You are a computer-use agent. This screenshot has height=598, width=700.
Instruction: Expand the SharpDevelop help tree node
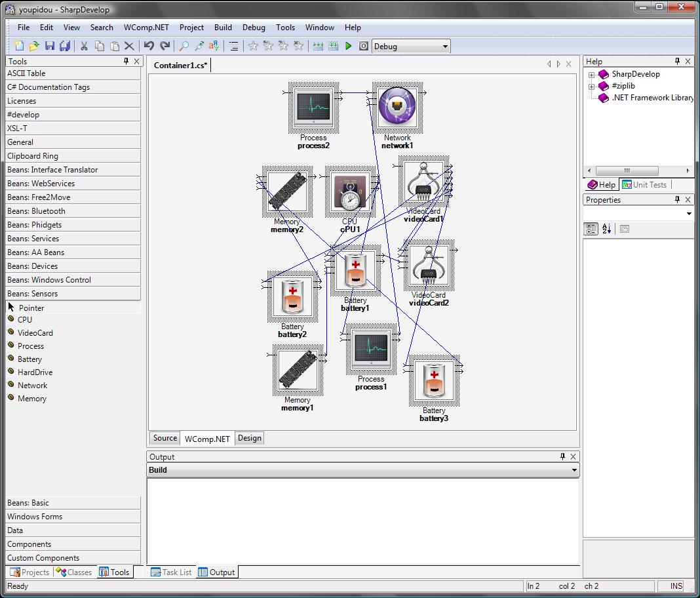591,75
